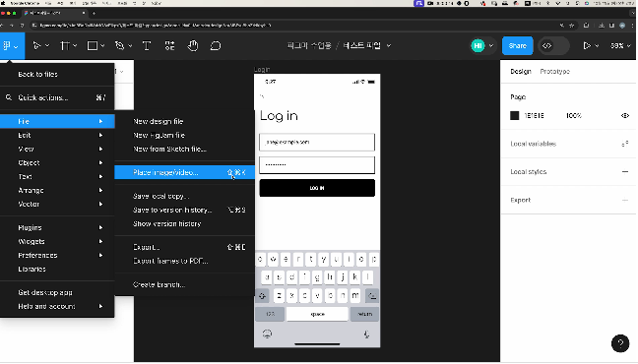Expand Edit submenu
The image size is (638, 364).
point(57,135)
